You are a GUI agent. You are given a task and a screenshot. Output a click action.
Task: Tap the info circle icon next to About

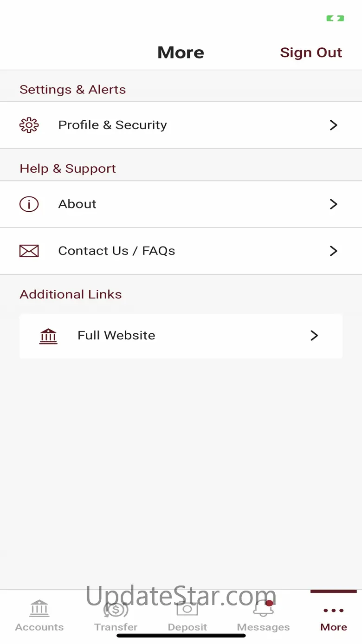(29, 204)
